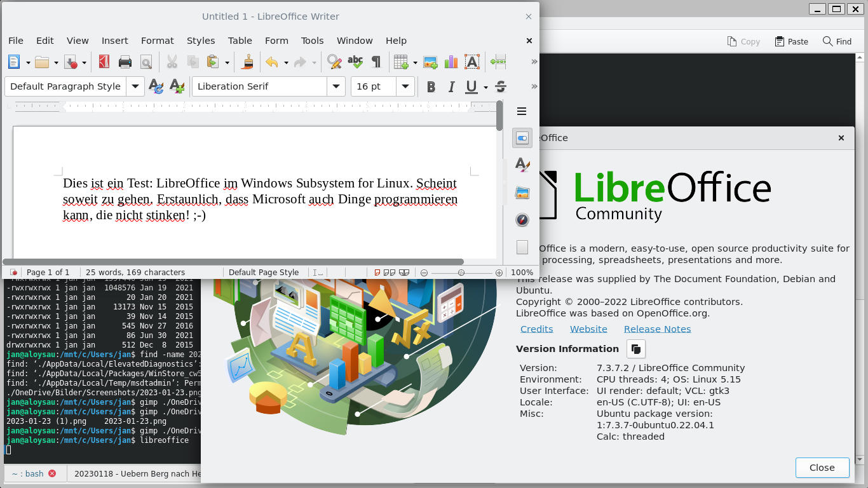The image size is (868, 488).
Task: Click the Insert Table grid icon
Action: 401,62
